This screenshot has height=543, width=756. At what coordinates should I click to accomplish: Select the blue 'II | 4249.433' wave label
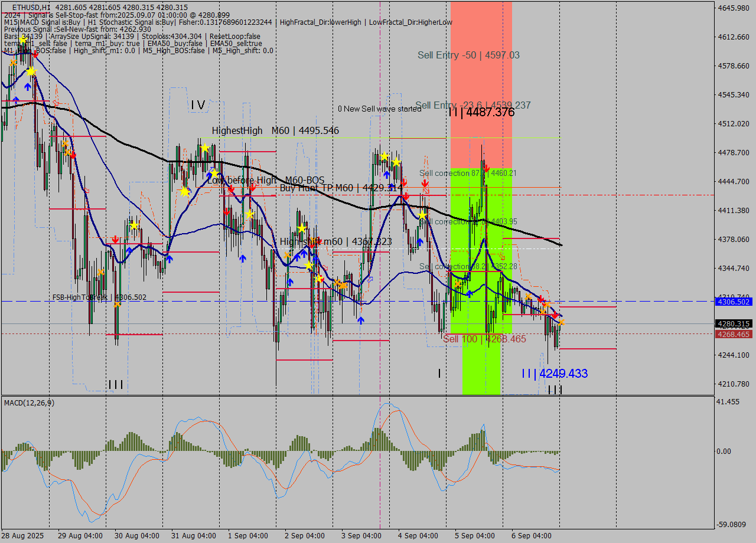(554, 374)
